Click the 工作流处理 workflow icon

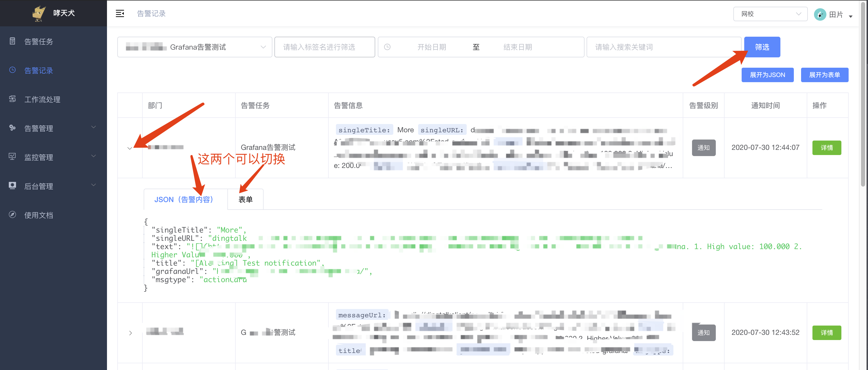point(12,99)
